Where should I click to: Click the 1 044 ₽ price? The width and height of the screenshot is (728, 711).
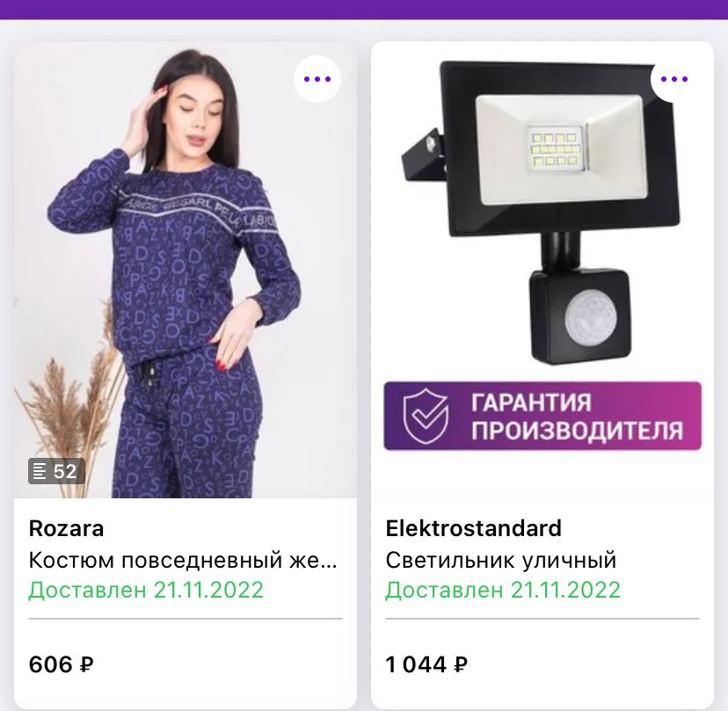coord(426,664)
